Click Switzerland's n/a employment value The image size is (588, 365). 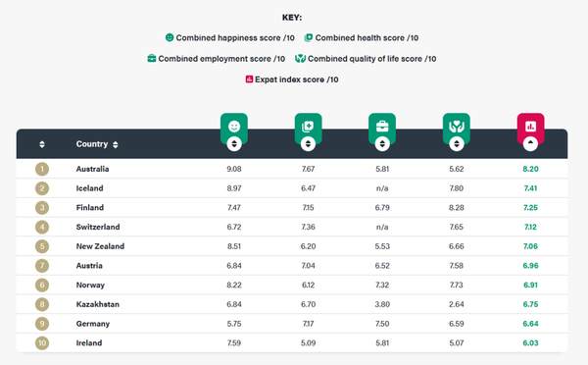(x=382, y=227)
